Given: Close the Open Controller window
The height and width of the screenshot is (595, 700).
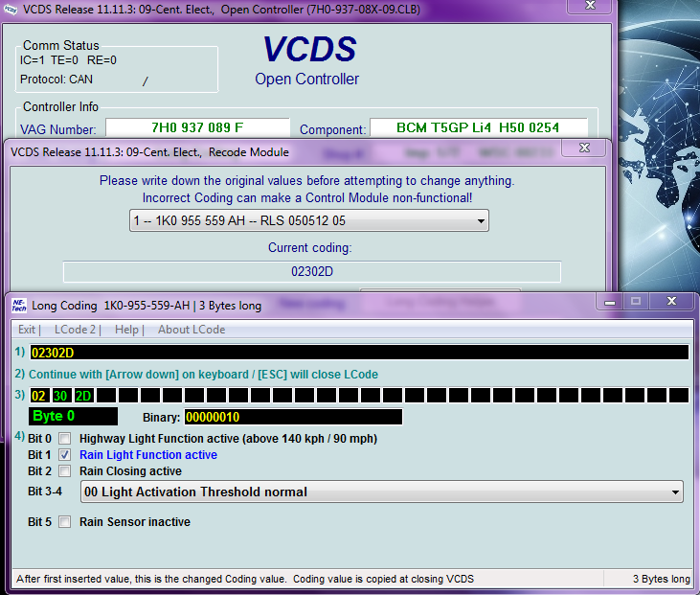Looking at the screenshot, I should (x=590, y=6).
